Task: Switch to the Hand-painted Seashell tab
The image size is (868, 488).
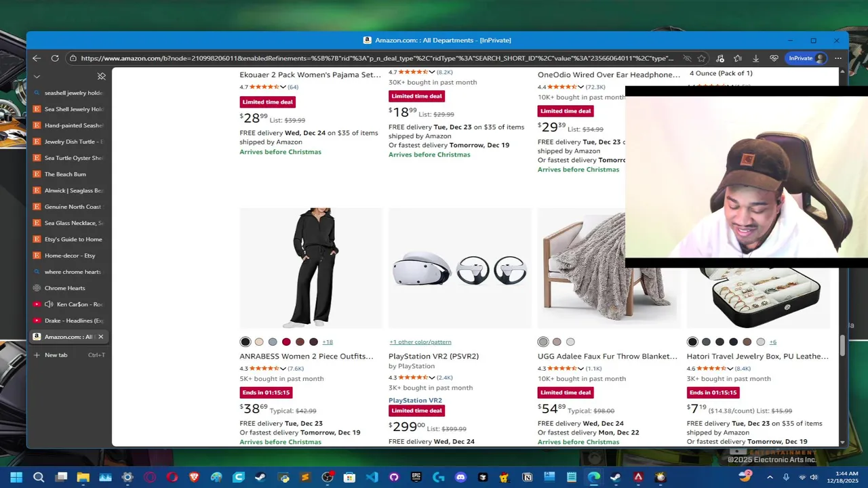Action: [68, 125]
